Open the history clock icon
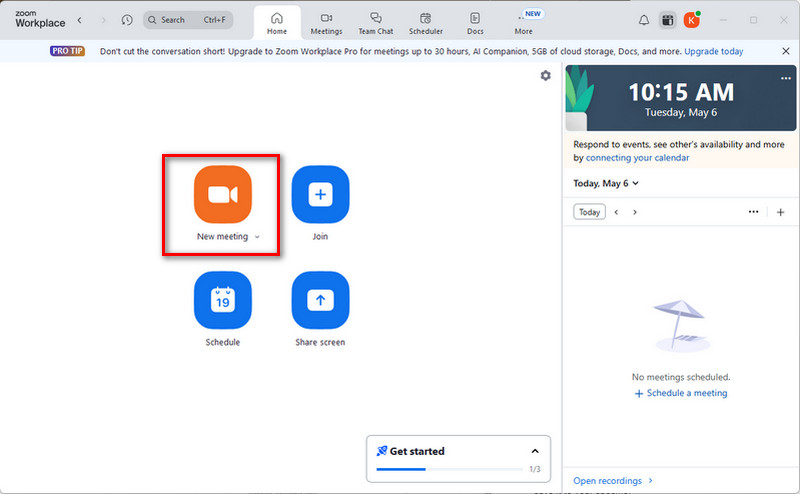 click(126, 20)
